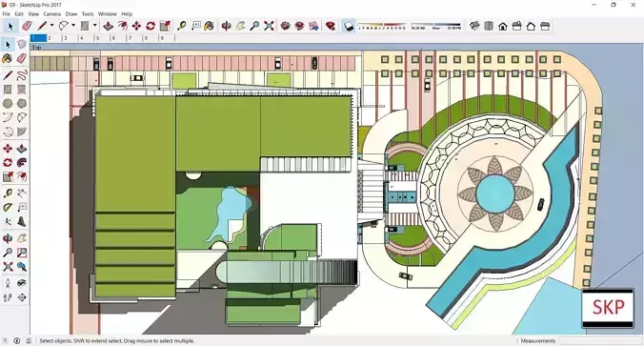Open the Shape tool dropdown arrow

click(94, 26)
